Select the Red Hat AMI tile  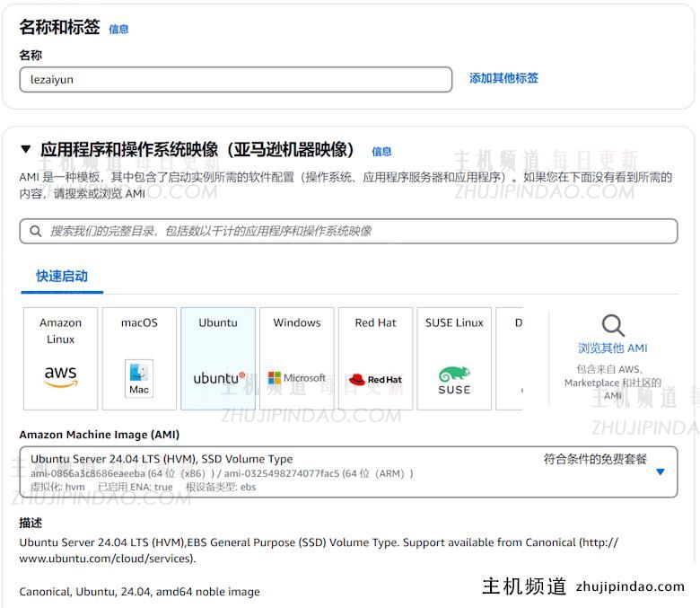click(375, 358)
